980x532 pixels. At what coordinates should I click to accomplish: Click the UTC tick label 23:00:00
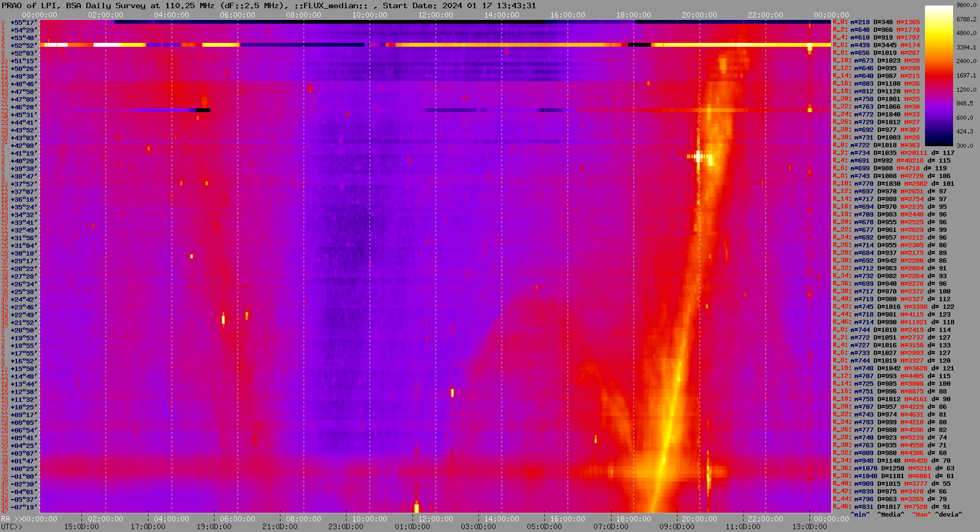point(346,527)
